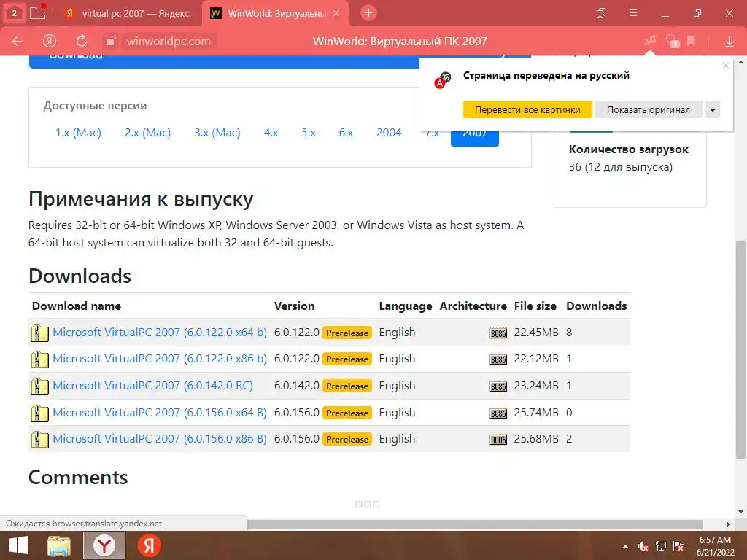Click the site lock security icon
The image size is (747, 560).
pos(111,42)
